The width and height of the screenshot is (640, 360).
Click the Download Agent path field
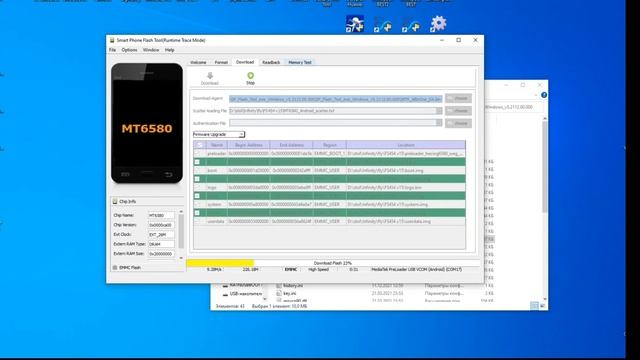[x=336, y=99]
